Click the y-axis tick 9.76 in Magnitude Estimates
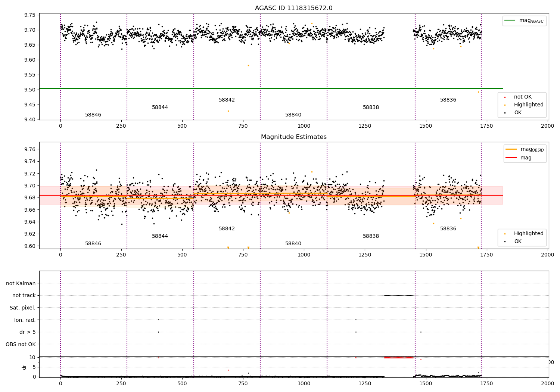560x392 pixels. pos(30,149)
